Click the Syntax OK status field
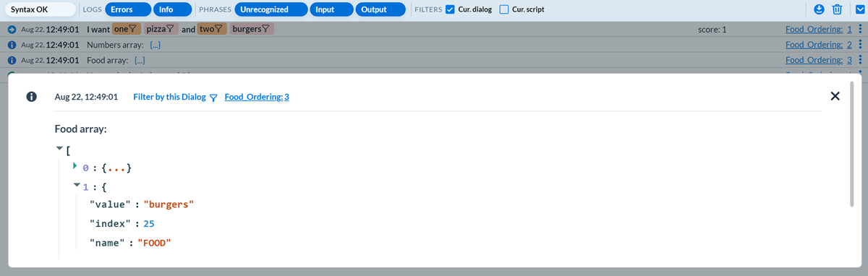Viewport: 868px width, 276px height. (x=40, y=9)
